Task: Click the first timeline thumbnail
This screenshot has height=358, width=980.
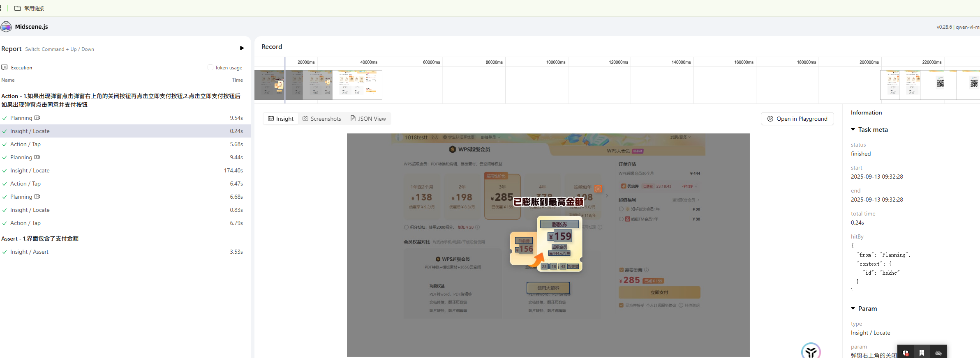Action: click(x=269, y=85)
